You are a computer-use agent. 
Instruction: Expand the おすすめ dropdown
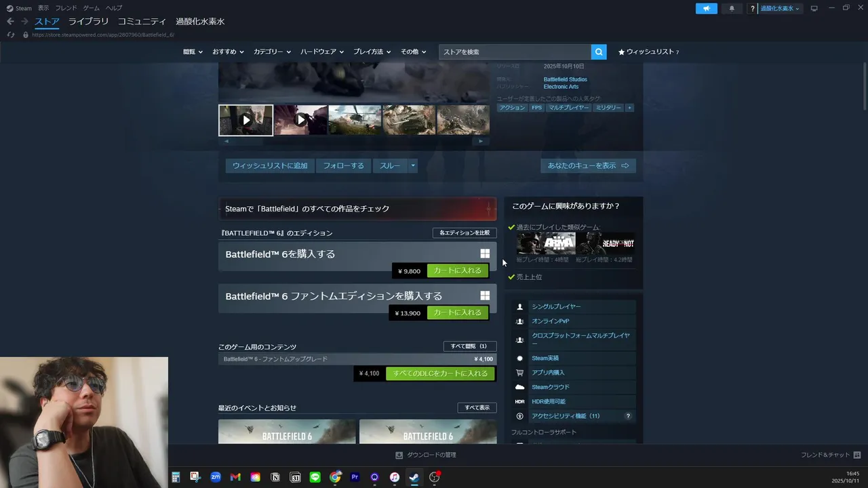(228, 52)
